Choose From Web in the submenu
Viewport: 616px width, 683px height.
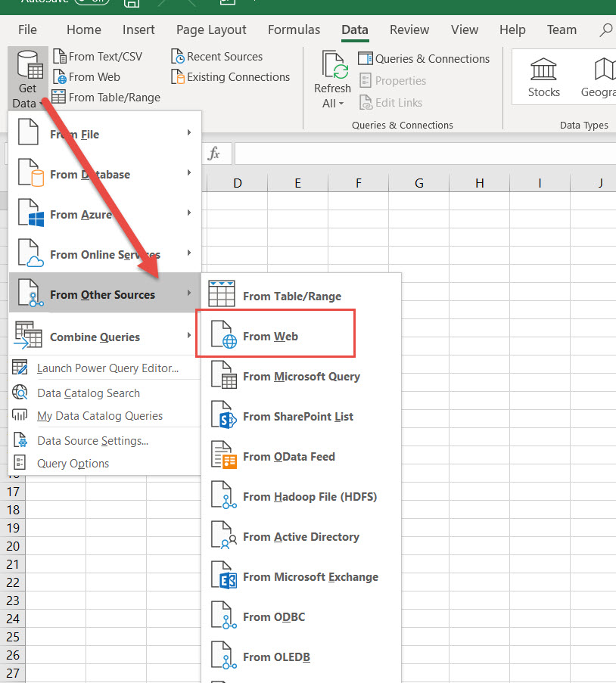300,336
